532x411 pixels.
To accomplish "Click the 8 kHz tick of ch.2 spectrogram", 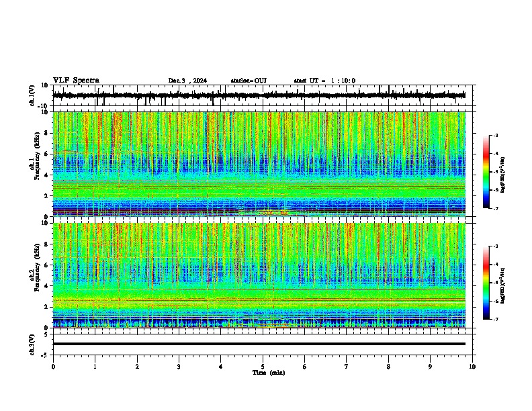I will pos(47,244).
